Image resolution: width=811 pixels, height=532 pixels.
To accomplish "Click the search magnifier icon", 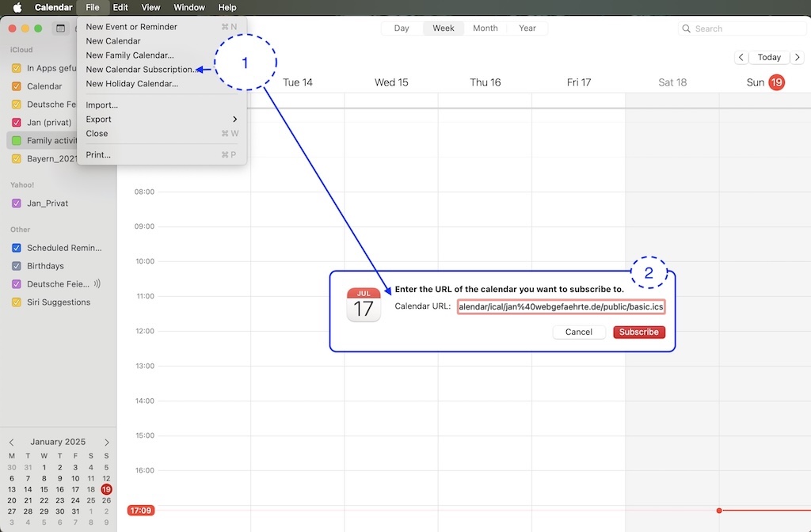I will click(686, 28).
